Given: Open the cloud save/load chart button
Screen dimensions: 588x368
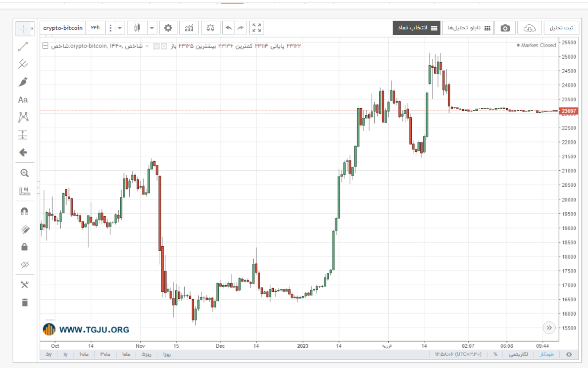Looking at the screenshot, I should [x=529, y=28].
